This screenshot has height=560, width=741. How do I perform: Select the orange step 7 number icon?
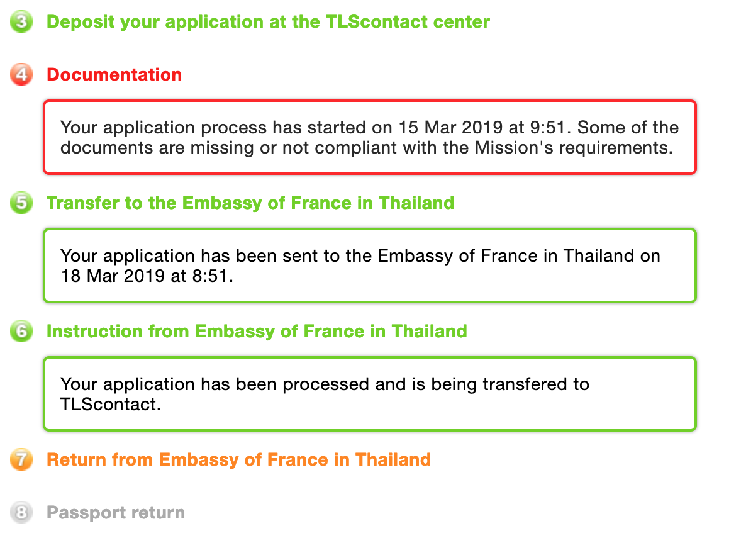coord(21,460)
